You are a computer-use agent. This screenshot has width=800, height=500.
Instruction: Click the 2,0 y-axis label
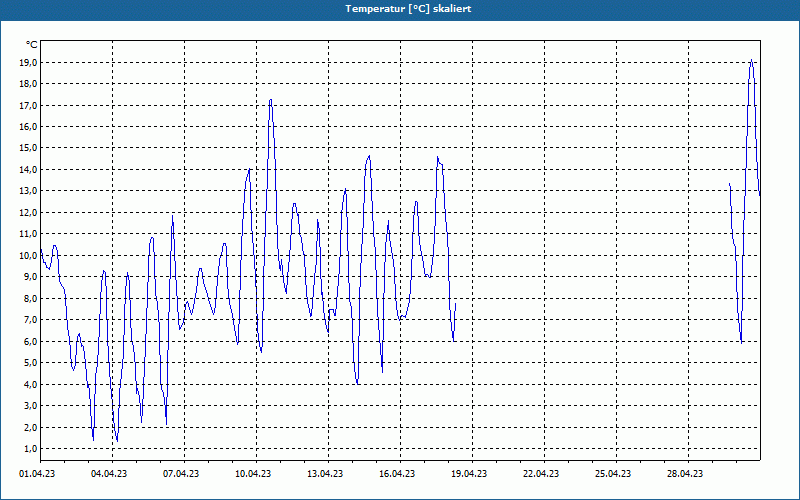[30, 428]
